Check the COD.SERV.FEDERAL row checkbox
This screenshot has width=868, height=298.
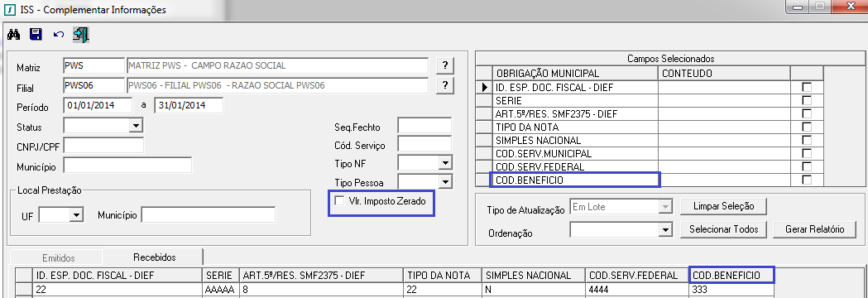tap(807, 166)
